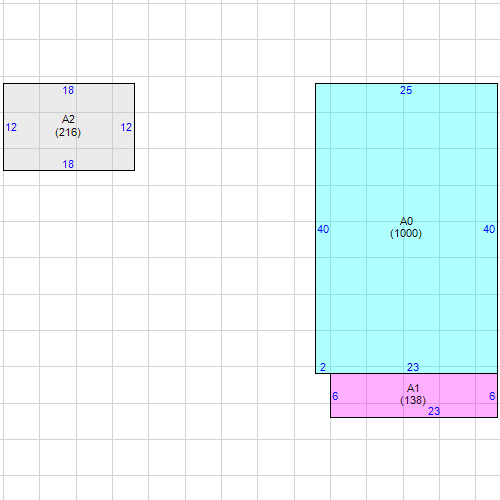Select the gray A2 (216) rectangle label

(x=68, y=126)
